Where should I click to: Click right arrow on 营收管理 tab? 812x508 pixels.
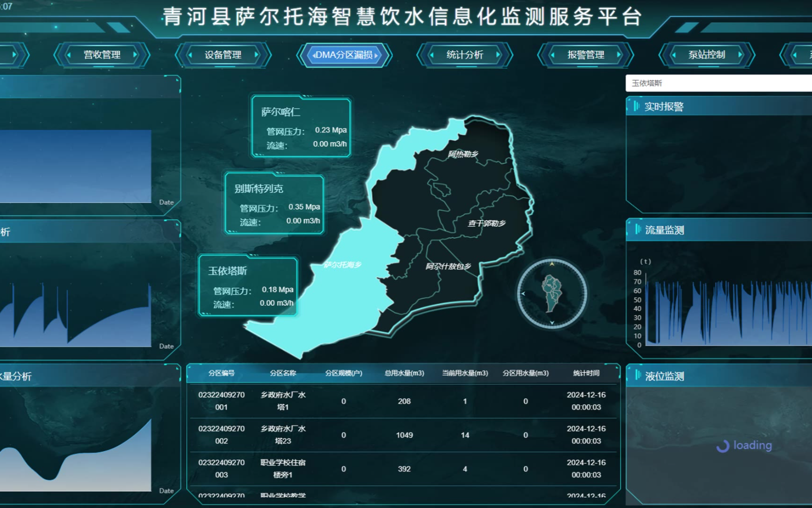point(135,54)
